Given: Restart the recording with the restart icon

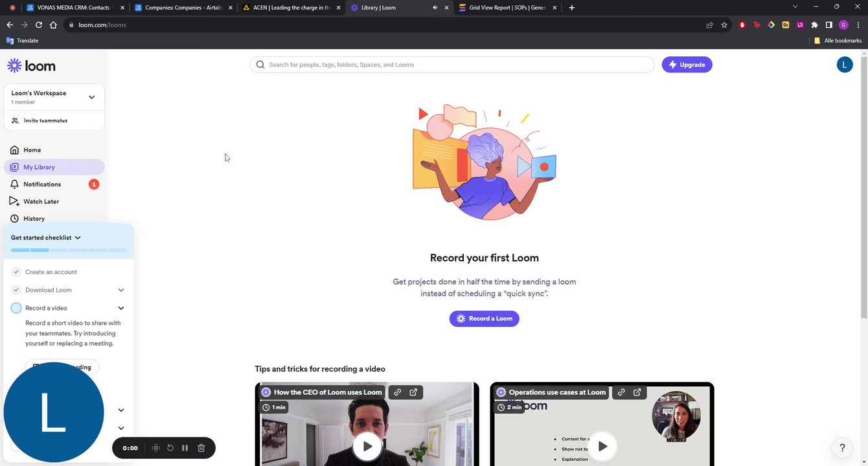Looking at the screenshot, I should (170, 448).
